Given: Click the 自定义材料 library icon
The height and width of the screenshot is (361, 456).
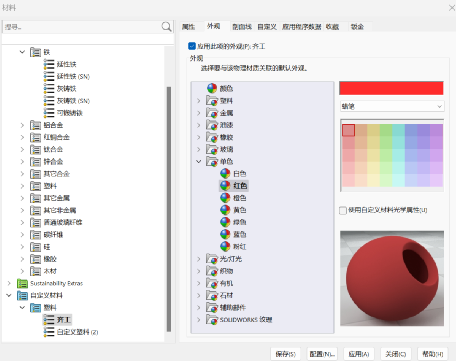Looking at the screenshot, I should (22, 295).
